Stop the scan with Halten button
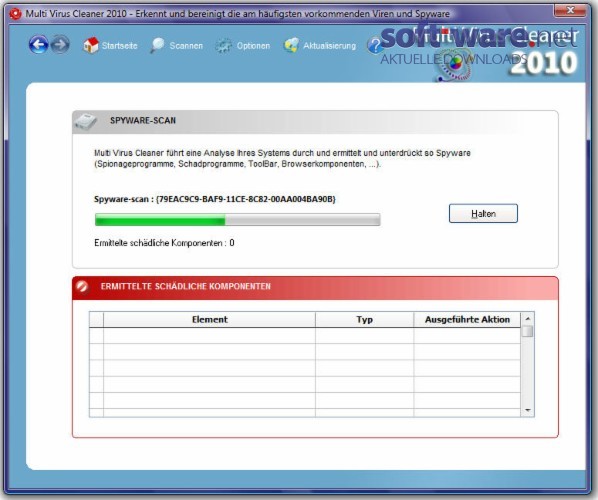Image resolution: width=598 pixels, height=500 pixels. pyautogui.click(x=483, y=213)
